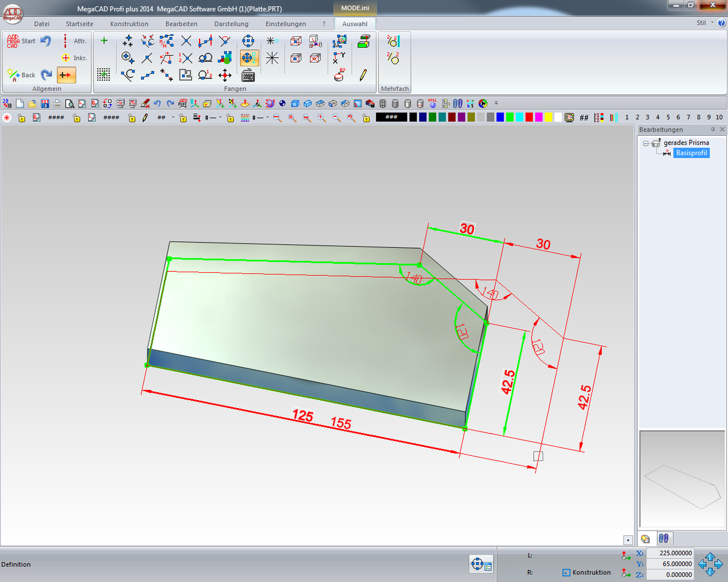Click the Back button in Allgemein

(21, 75)
